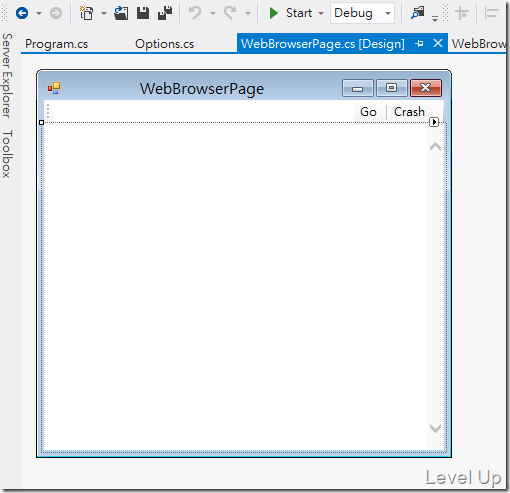
Task: Pin the WebBrowserPage.cs [Design] tab
Action: pyautogui.click(x=420, y=43)
